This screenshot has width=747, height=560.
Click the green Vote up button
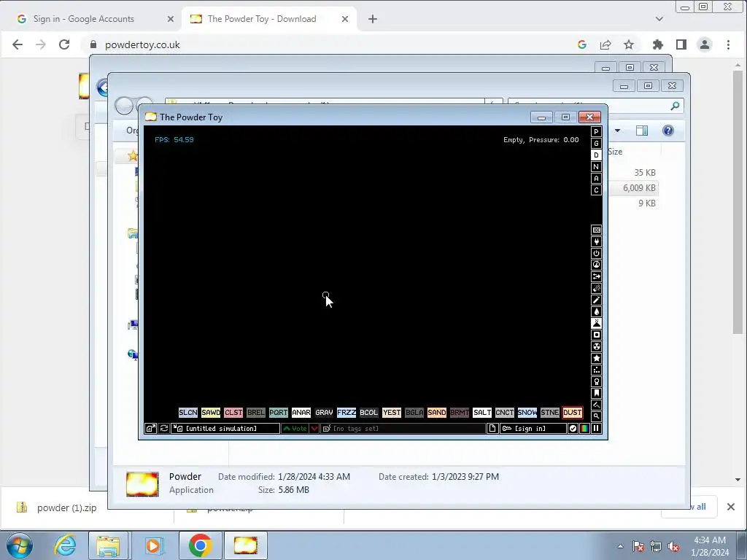(295, 429)
